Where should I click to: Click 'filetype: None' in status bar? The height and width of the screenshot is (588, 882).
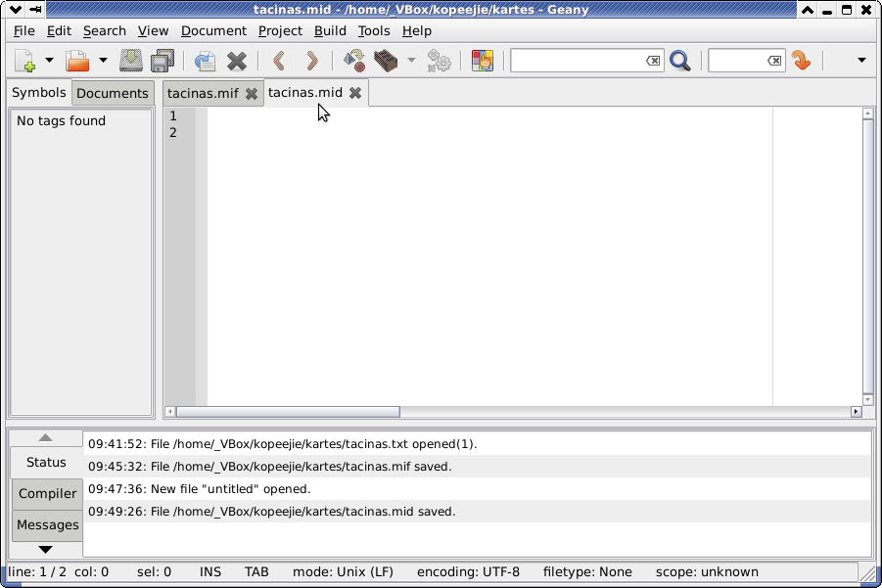[x=587, y=572]
